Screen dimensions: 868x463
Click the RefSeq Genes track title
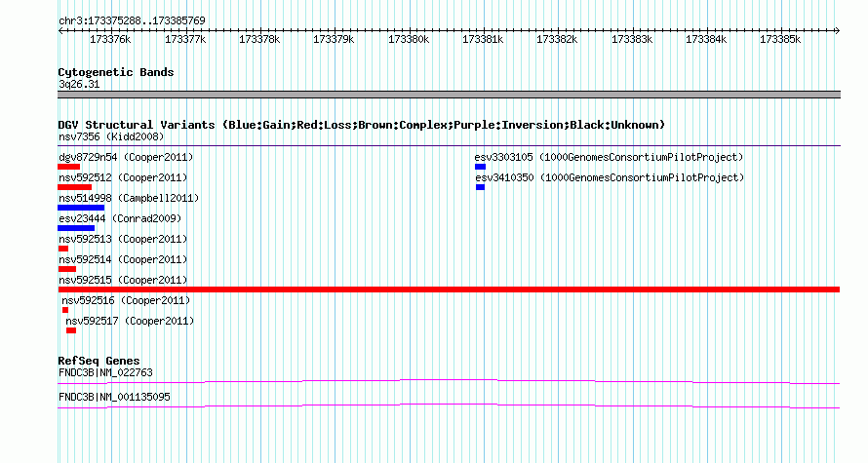[x=99, y=361]
